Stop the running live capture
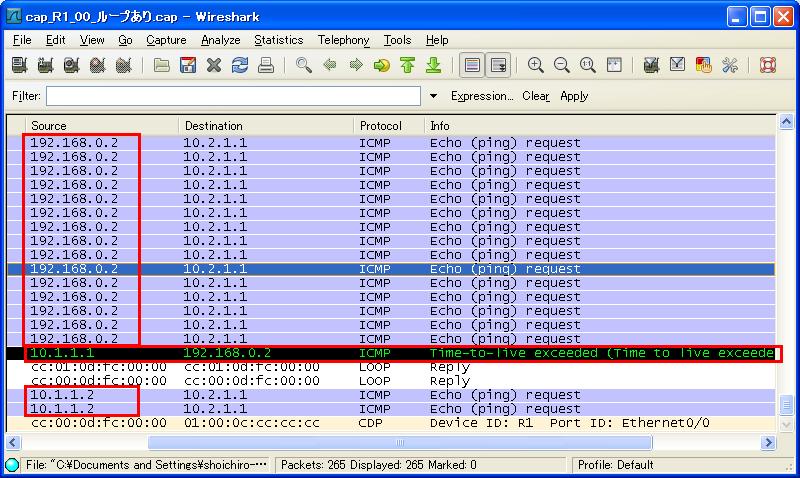This screenshot has width=800, height=478. click(x=97, y=65)
